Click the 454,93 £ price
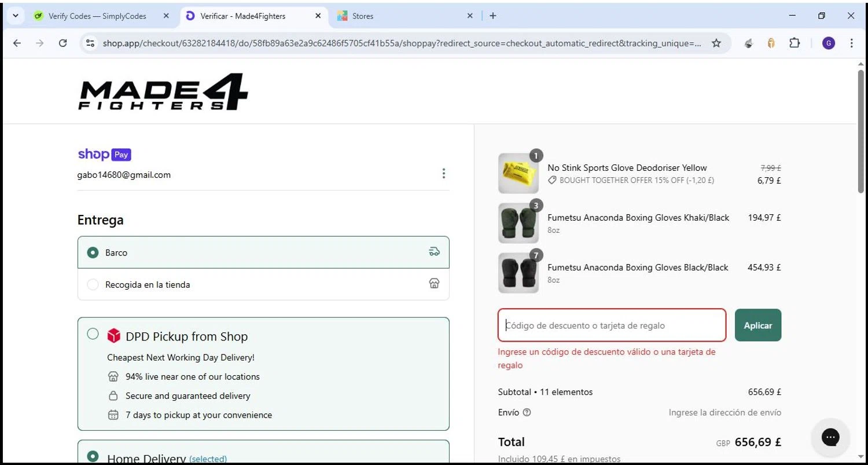Screen dimensions: 868x465 coord(764,268)
